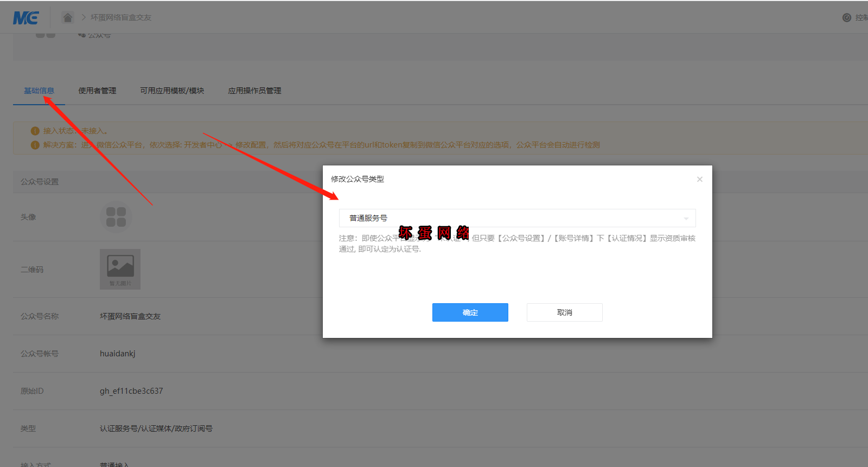Screen dimensions: 868x467
Task: Click the 公众号设置 section header
Action: (x=40, y=182)
